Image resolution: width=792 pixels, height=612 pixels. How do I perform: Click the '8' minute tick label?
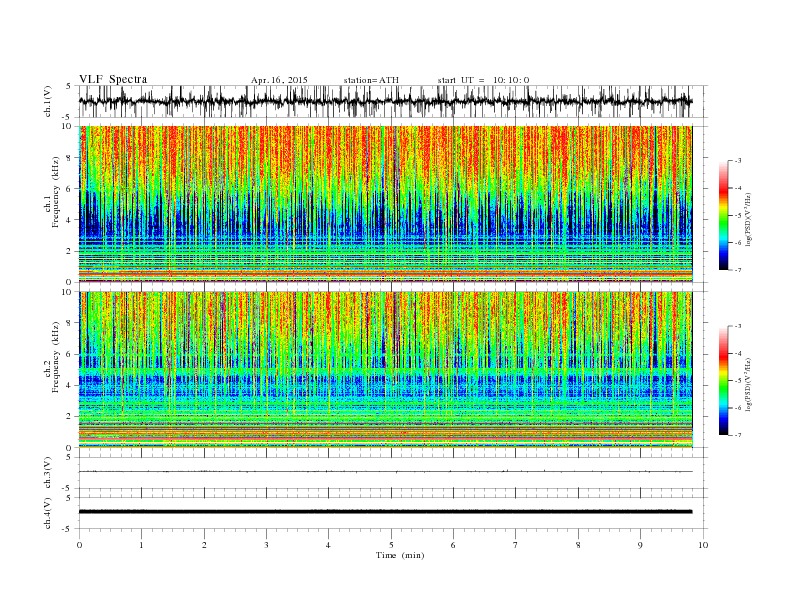[578, 545]
